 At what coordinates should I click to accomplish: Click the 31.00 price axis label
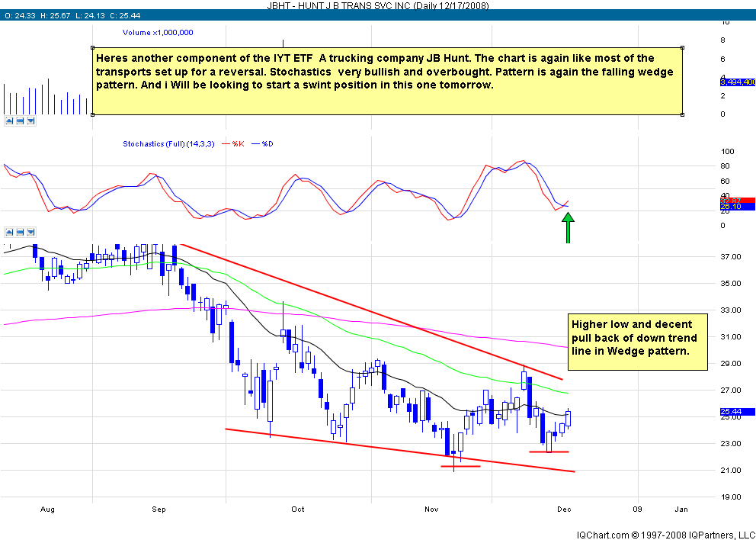point(730,337)
